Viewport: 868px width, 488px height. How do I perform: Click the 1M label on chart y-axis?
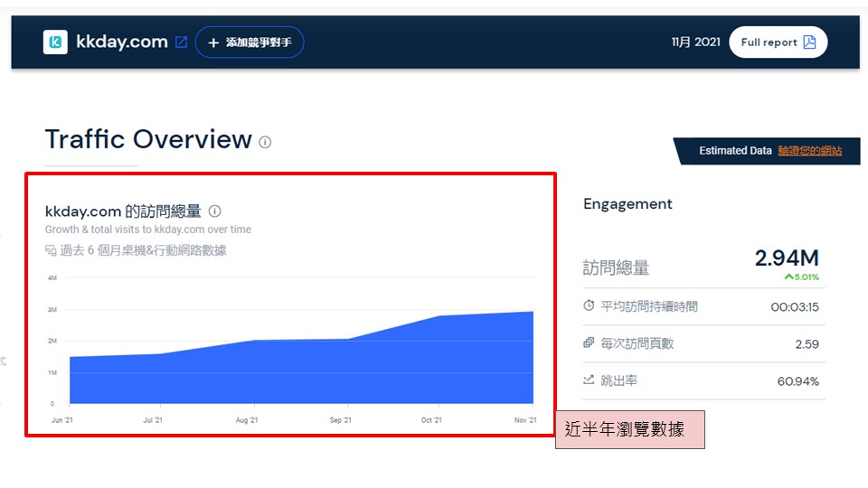(52, 372)
